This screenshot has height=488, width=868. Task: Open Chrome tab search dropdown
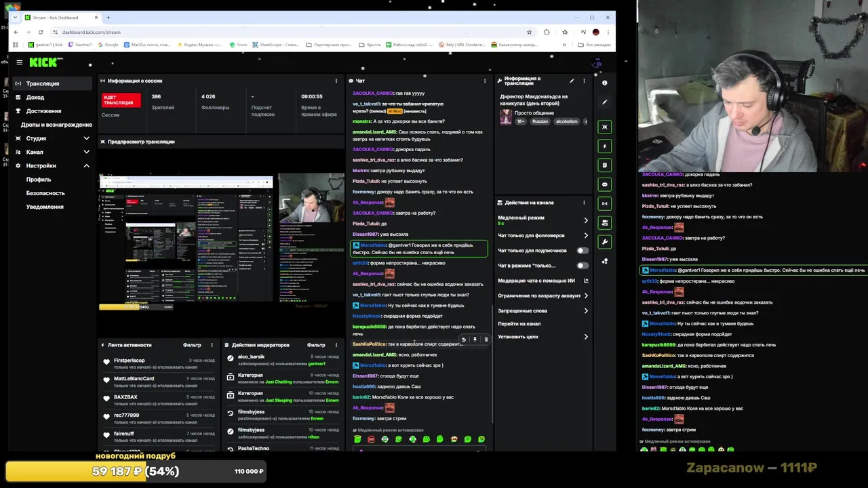click(x=15, y=18)
